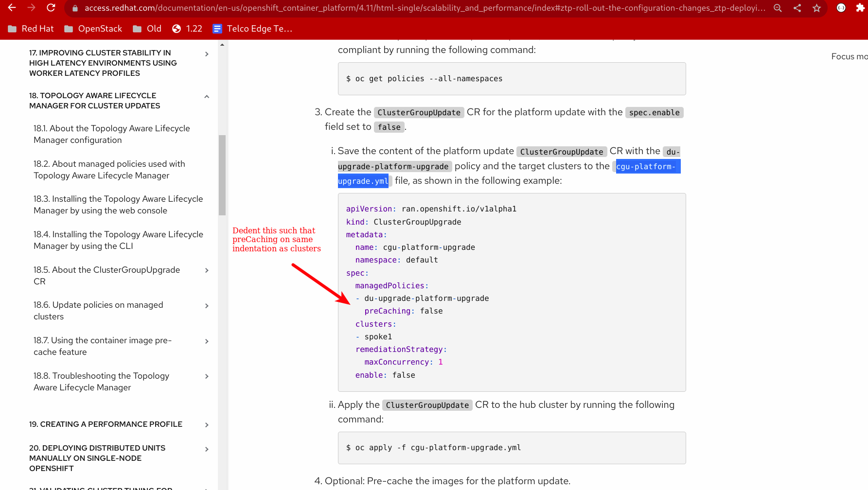The image size is (868, 490).
Task: Click the browser forward arrow
Action: point(32,8)
